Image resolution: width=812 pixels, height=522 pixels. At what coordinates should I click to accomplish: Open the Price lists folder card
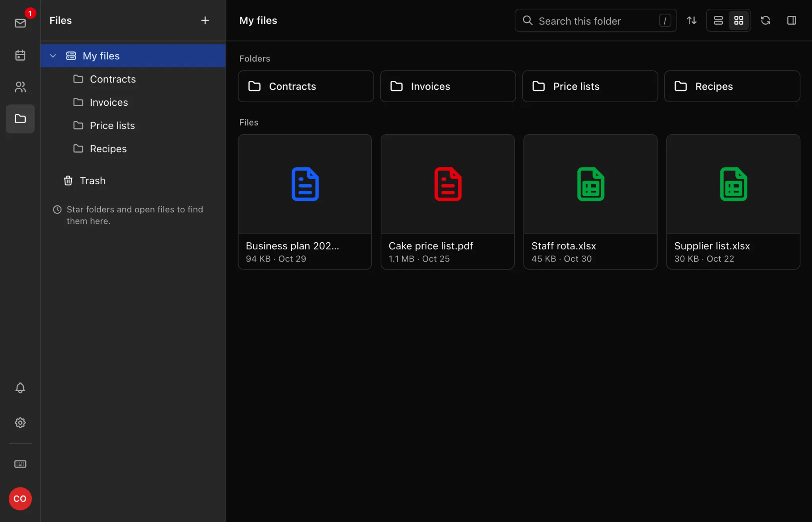pos(590,86)
